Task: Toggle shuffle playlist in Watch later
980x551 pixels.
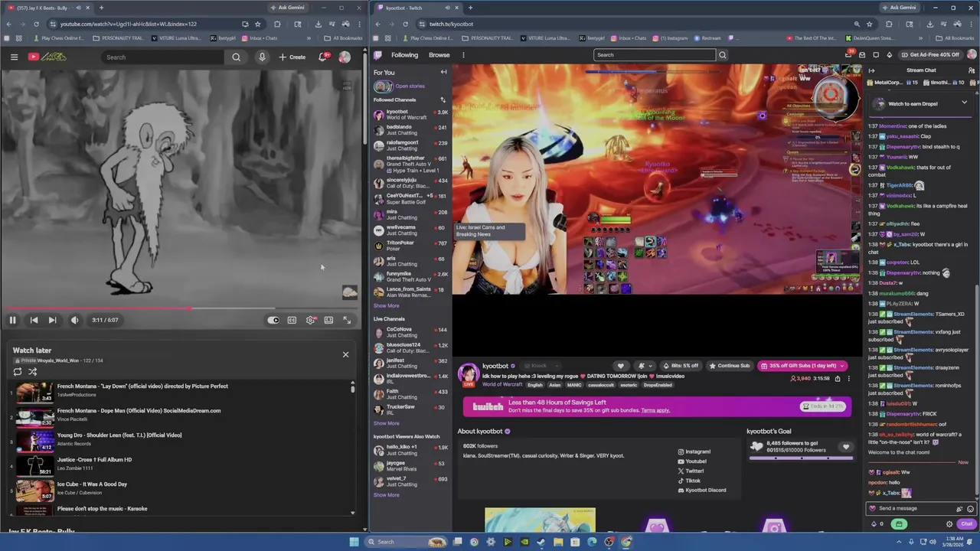Action: point(33,372)
